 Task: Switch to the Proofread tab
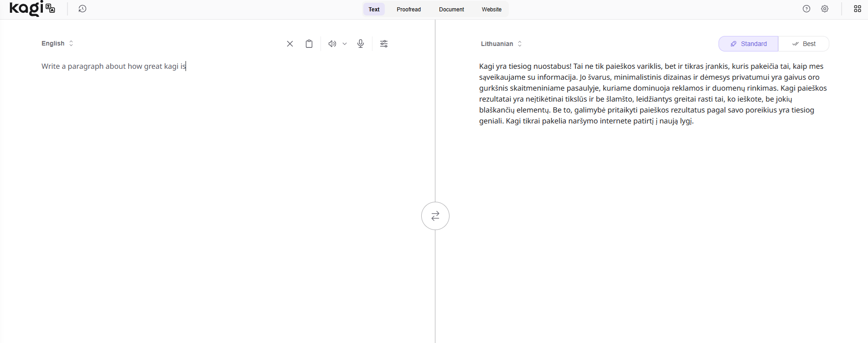coord(408,9)
